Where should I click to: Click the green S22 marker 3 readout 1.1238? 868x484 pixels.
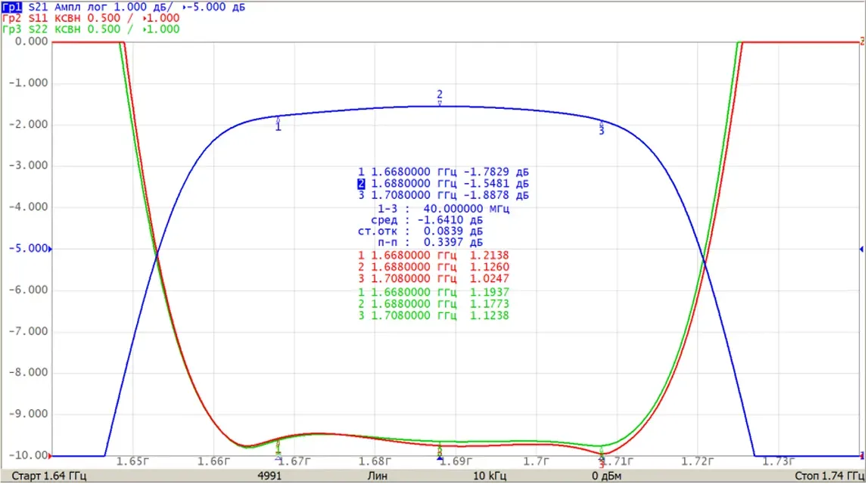coord(490,315)
